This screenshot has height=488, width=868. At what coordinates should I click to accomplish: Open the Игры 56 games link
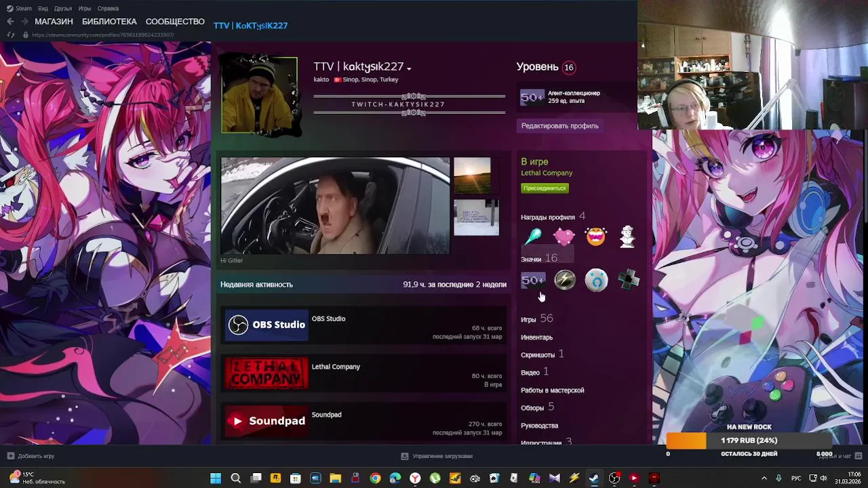click(x=537, y=319)
